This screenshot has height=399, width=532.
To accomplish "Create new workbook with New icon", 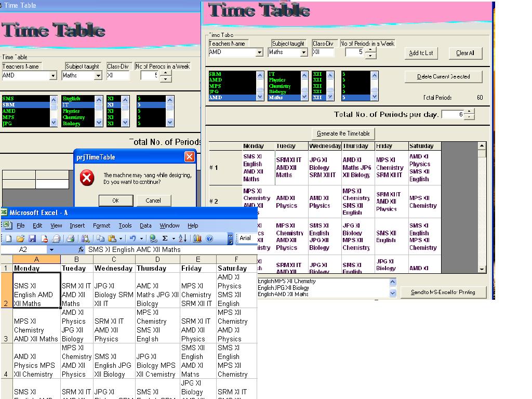I will [8, 238].
